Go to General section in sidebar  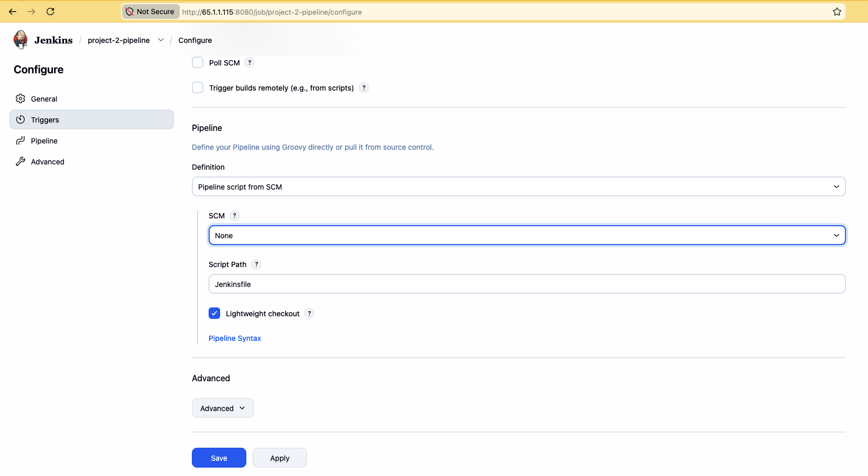[x=92, y=98]
